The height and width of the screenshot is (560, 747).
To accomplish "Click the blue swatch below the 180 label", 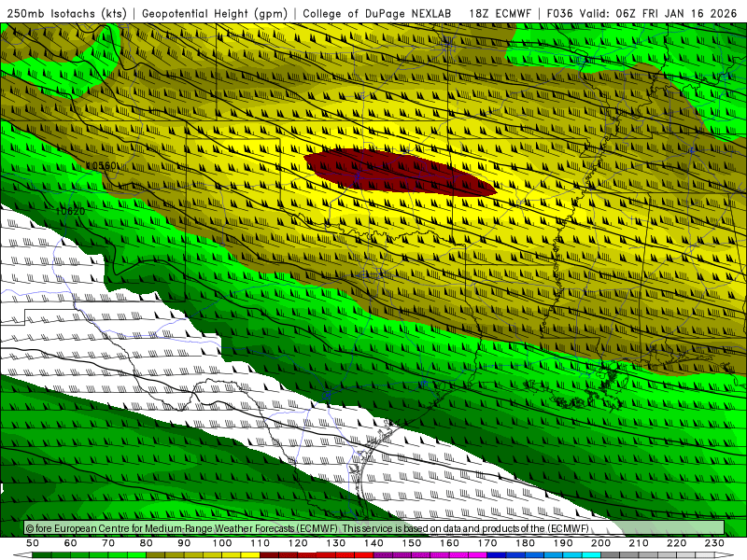I will [x=534, y=555].
